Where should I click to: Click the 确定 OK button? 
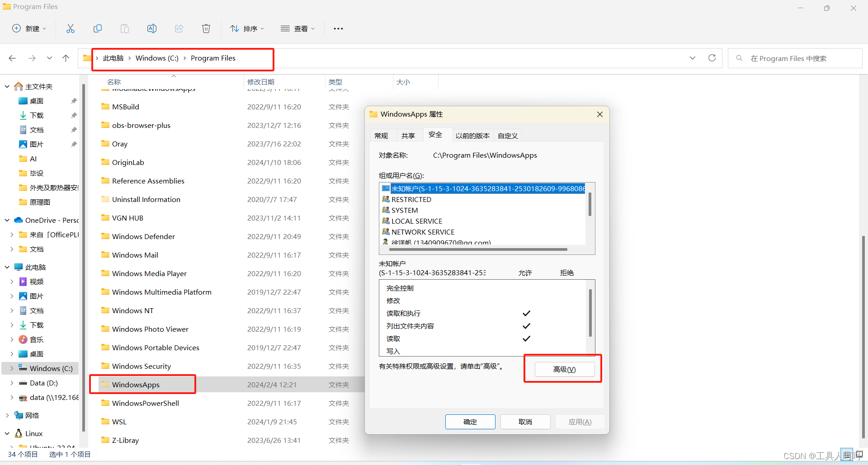coord(470,422)
